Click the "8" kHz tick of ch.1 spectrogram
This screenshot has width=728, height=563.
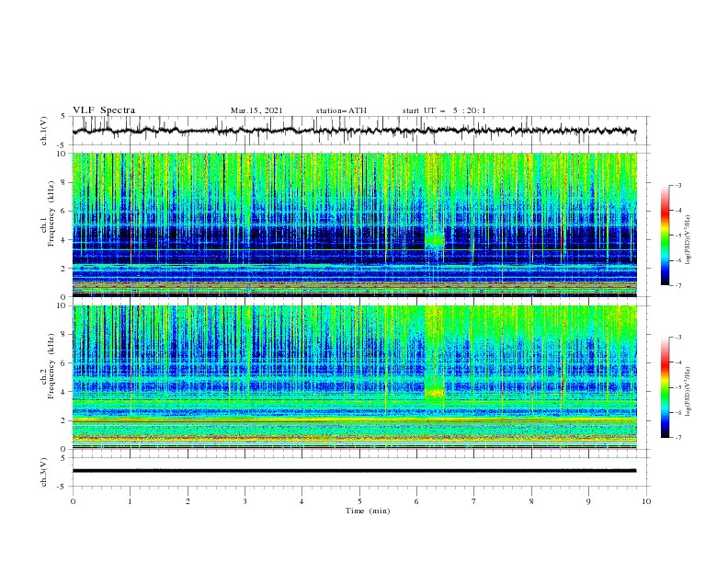(65, 182)
